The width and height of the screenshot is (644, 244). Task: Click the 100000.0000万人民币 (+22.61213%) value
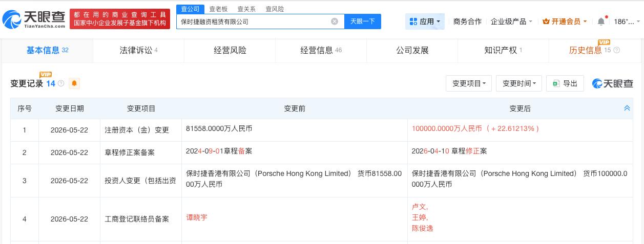pos(475,128)
